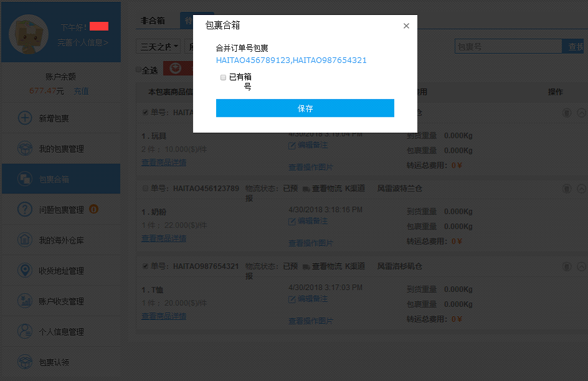Click the 我的海外仓库 warehouse icon
Screen dimensions: 588x381
tap(25, 239)
